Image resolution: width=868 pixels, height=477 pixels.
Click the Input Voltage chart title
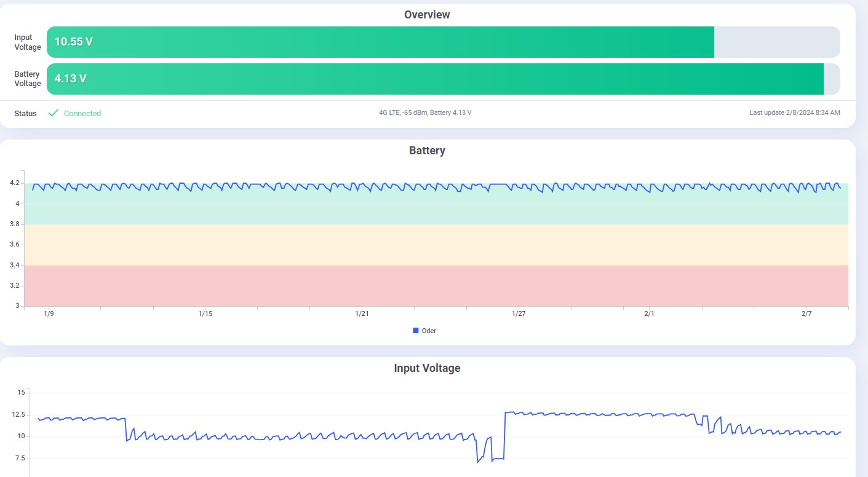point(427,368)
